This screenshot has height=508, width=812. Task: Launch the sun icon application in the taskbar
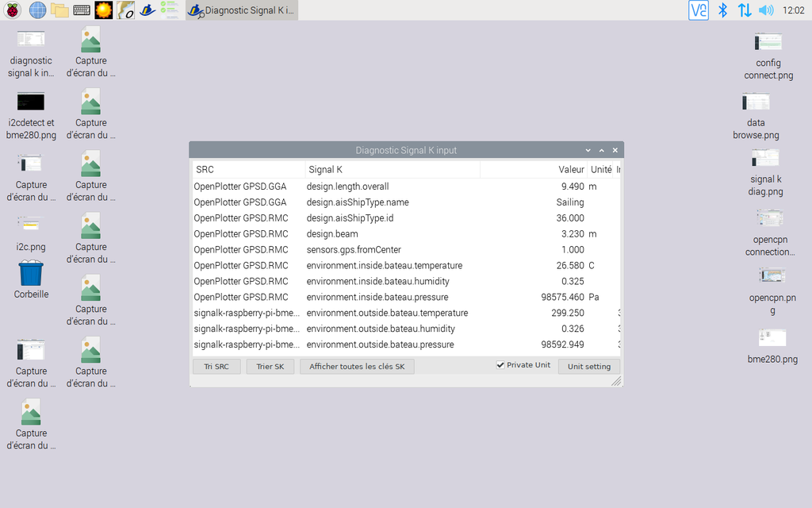point(104,10)
